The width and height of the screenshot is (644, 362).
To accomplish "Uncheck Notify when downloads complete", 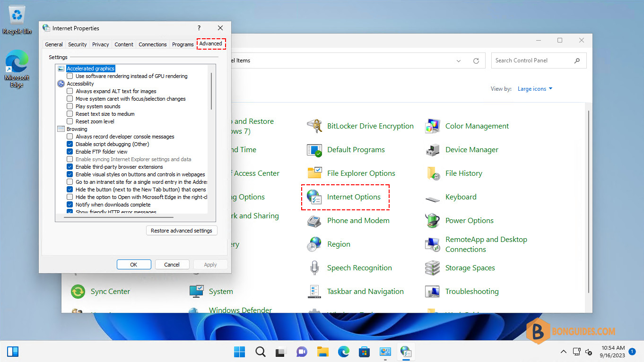I will (x=70, y=205).
